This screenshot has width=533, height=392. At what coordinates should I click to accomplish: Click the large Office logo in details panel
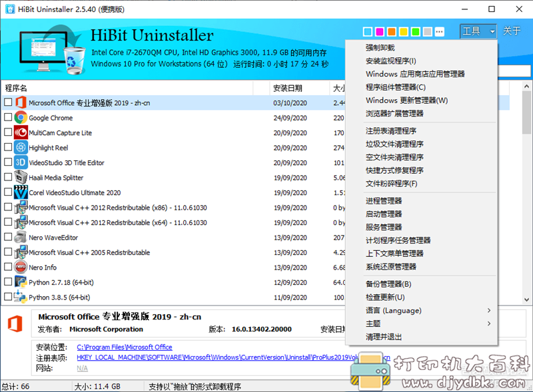point(15,323)
